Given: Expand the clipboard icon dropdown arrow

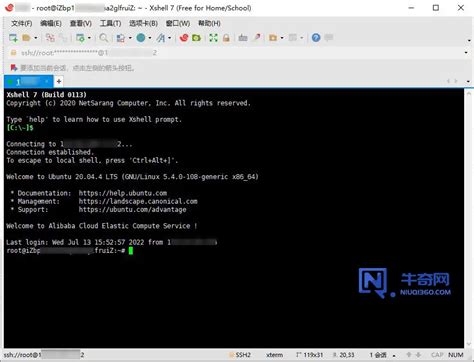Looking at the screenshot, I should click(130, 38).
